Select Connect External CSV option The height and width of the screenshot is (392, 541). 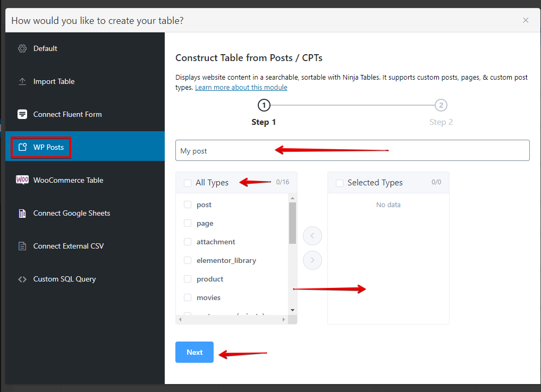85,246
